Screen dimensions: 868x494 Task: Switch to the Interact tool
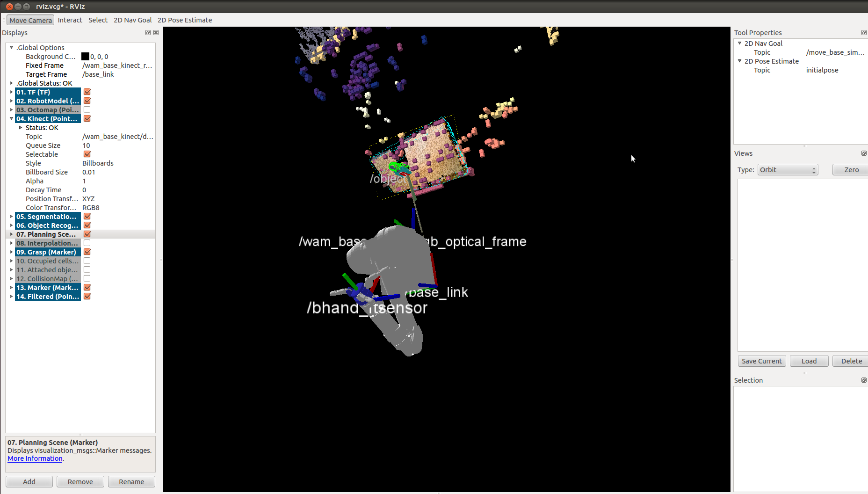coord(70,20)
